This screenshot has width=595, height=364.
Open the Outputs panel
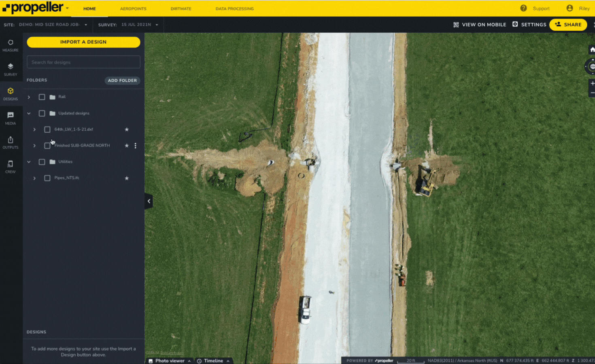pos(11,142)
